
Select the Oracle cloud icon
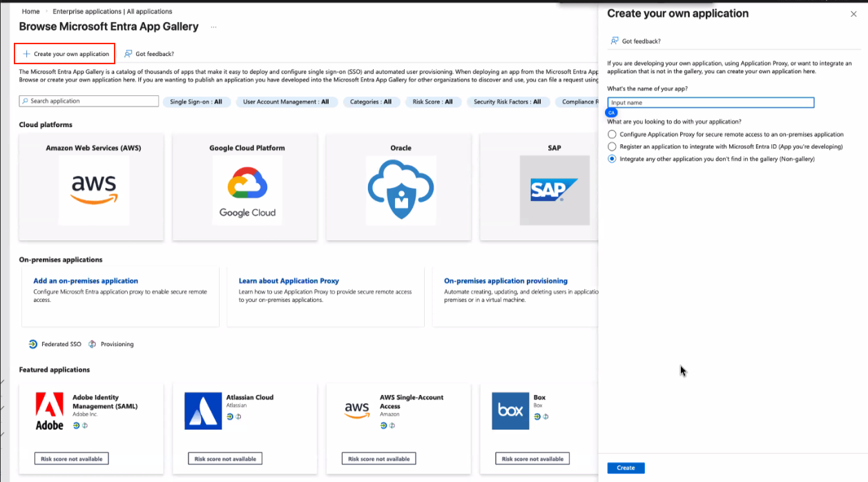[401, 190]
